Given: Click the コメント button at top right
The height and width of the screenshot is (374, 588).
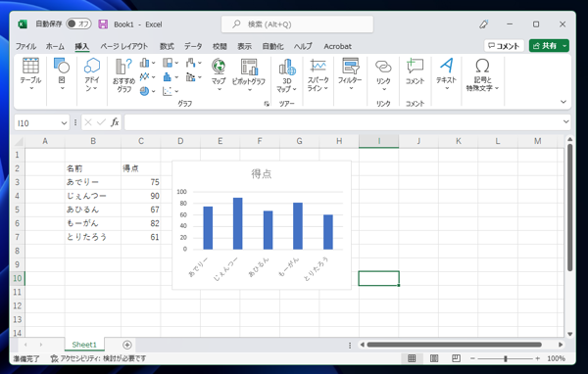Looking at the screenshot, I should 504,46.
